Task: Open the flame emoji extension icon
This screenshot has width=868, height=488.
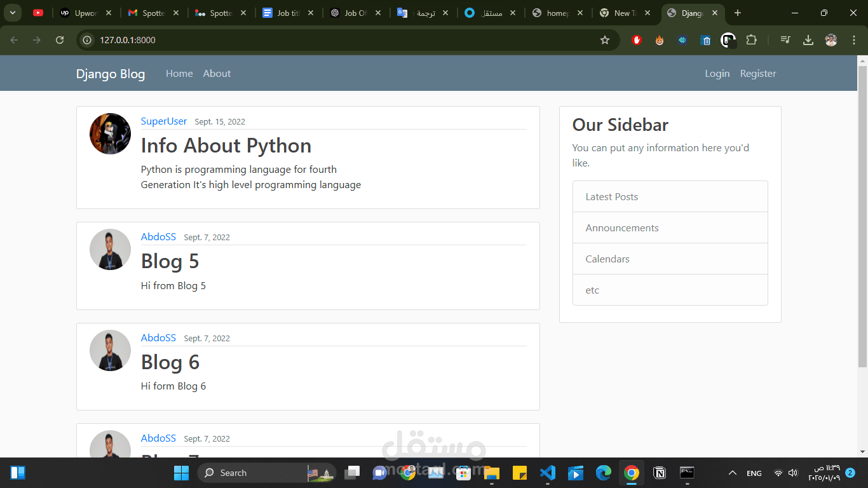Action: 659,39
